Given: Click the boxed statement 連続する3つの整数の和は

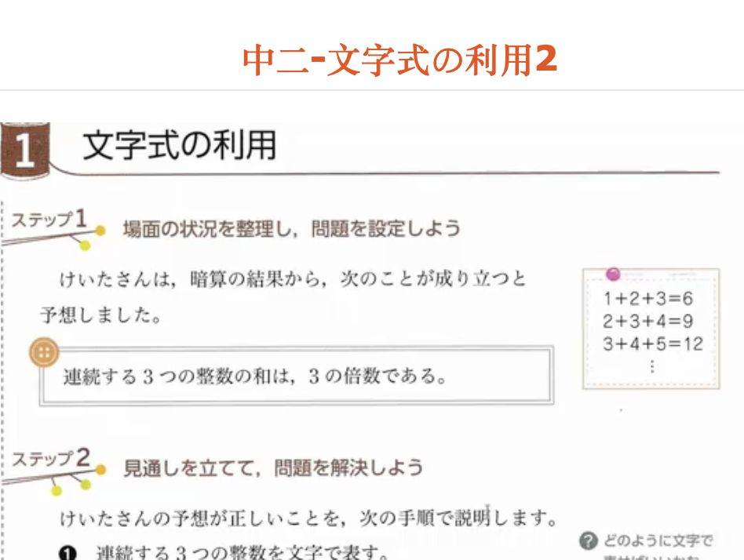Looking at the screenshot, I should (x=255, y=376).
